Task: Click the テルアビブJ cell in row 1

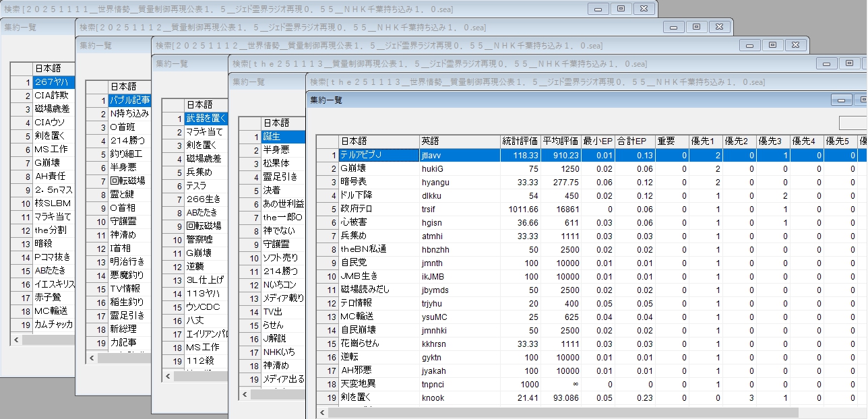Action: pyautogui.click(x=377, y=155)
